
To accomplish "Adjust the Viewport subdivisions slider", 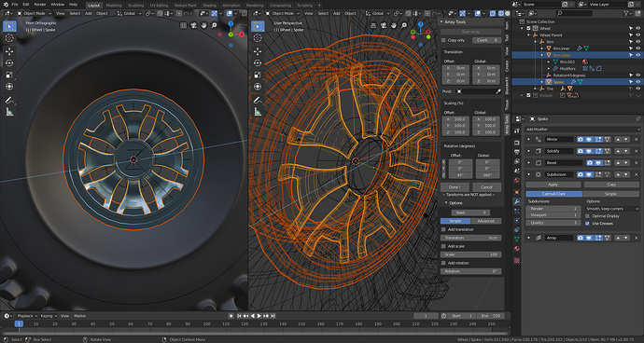I will (553, 215).
